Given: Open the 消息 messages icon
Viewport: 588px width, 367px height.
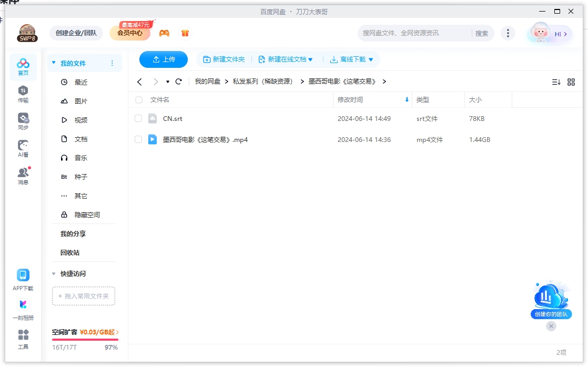Looking at the screenshot, I should 23,176.
